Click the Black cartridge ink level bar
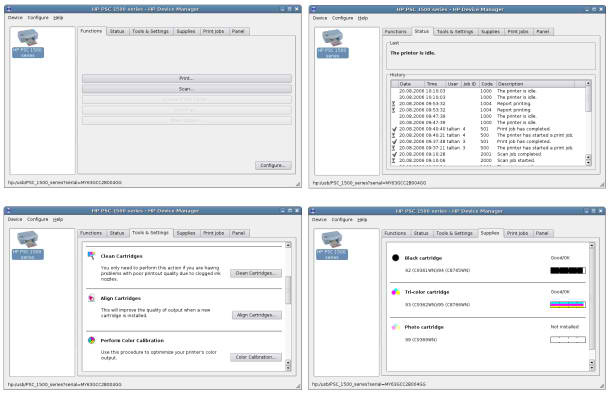The image size is (610, 394). click(x=568, y=270)
